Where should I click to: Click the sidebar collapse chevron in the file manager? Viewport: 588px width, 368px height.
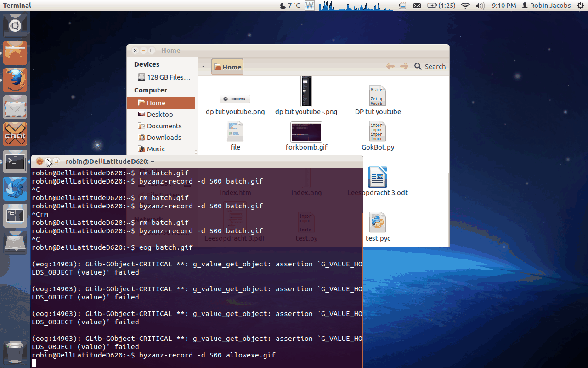(x=204, y=66)
